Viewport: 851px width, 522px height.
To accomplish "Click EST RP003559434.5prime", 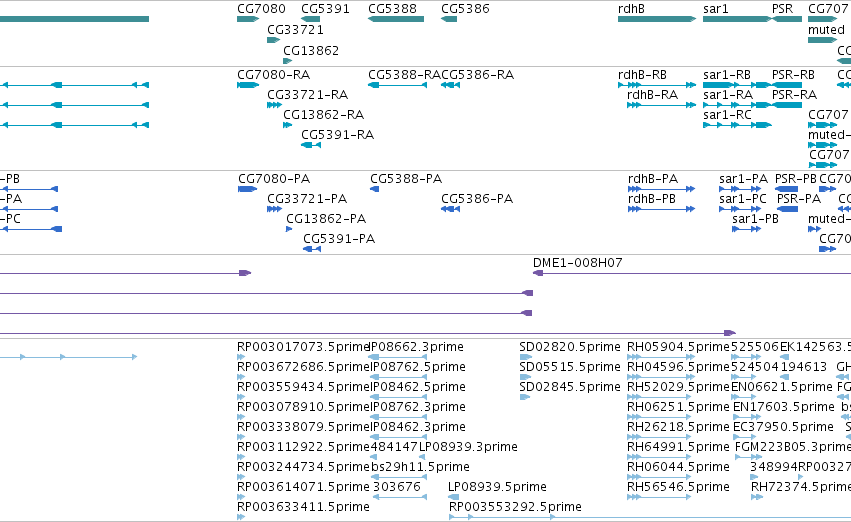I will 304,387.
